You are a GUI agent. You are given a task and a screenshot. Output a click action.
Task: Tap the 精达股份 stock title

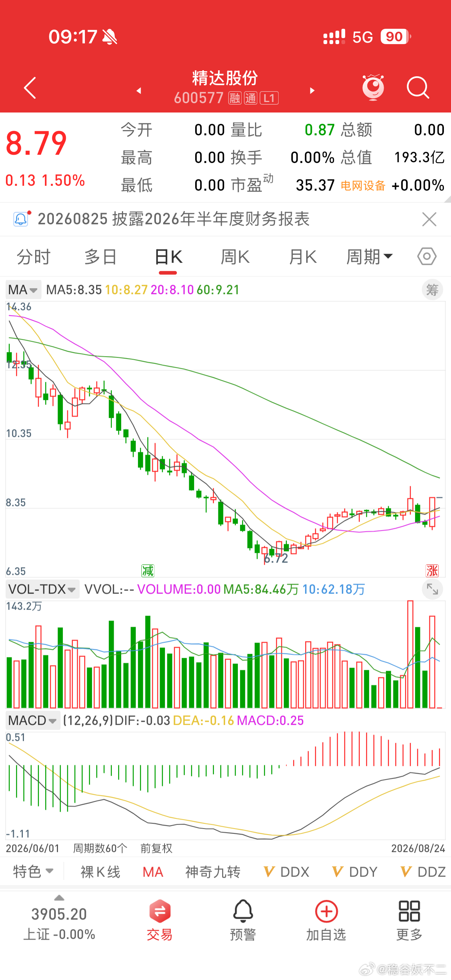coord(225,78)
